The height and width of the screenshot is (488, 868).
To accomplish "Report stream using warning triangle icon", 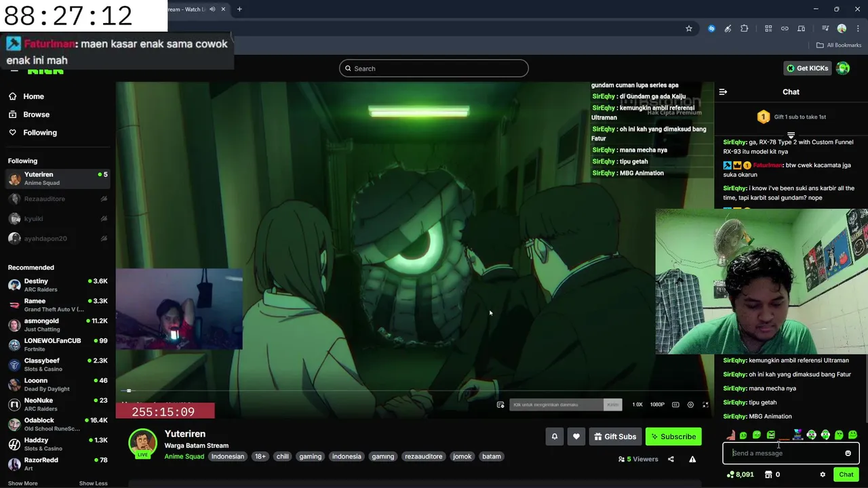I will [x=692, y=459].
